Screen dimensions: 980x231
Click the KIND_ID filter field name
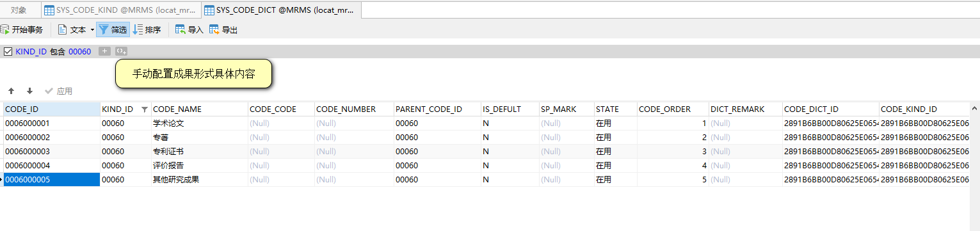31,51
